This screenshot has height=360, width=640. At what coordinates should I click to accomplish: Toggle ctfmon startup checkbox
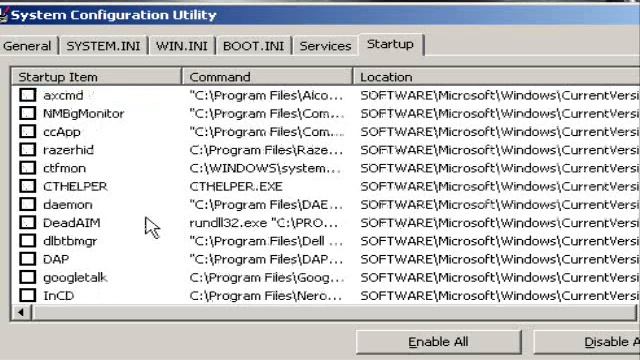[x=27, y=168]
